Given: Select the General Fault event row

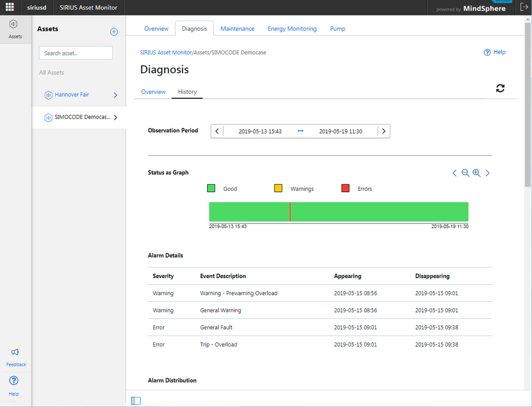Looking at the screenshot, I should coord(320,327).
